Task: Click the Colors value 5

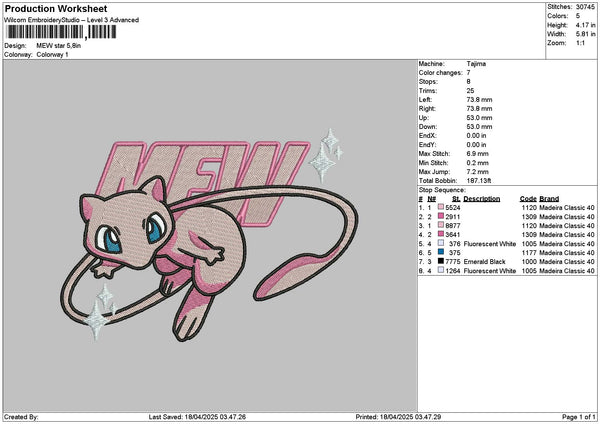Action: 578,16
